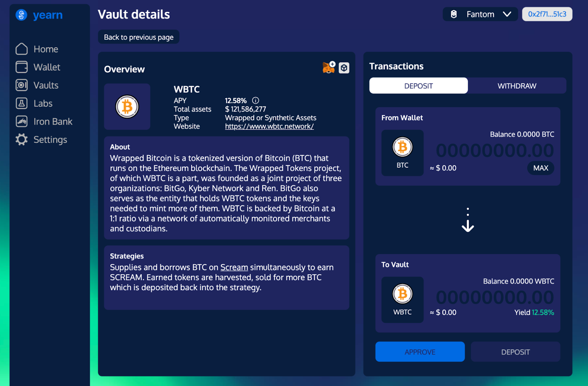Open the Fantom network selector
588x386 pixels.
tap(480, 14)
